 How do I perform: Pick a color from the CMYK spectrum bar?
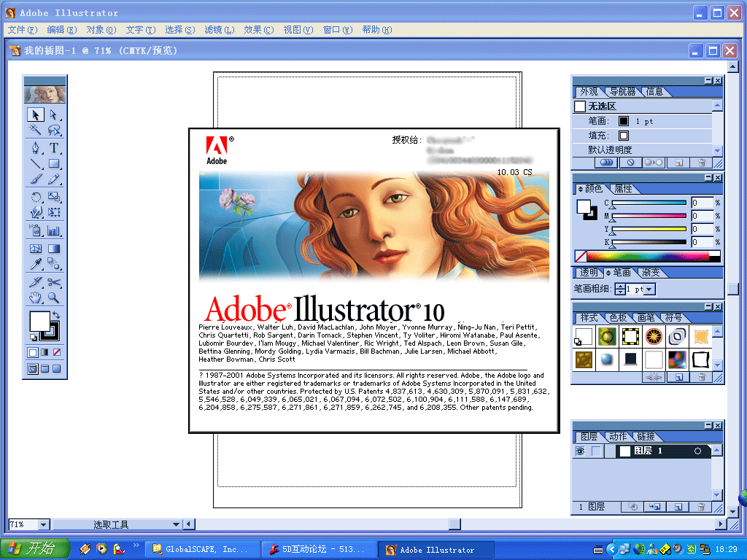point(648,257)
